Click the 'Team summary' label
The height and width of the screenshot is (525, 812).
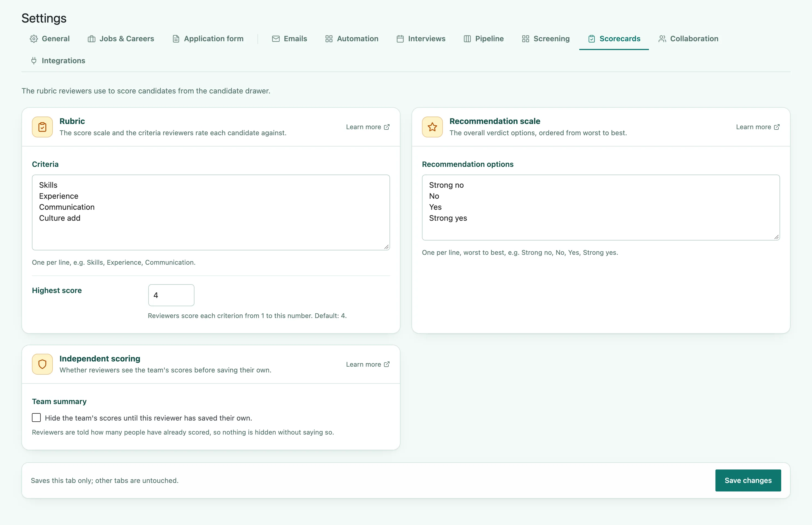[x=59, y=402]
